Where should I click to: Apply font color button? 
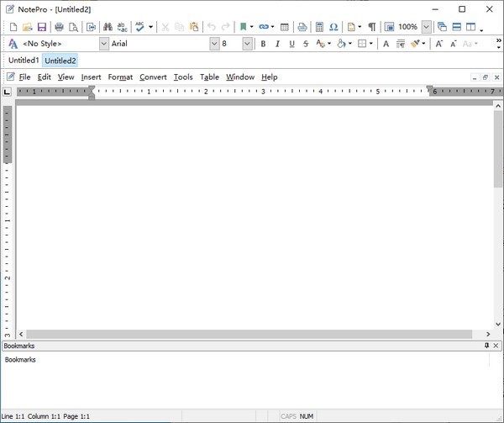coord(321,44)
